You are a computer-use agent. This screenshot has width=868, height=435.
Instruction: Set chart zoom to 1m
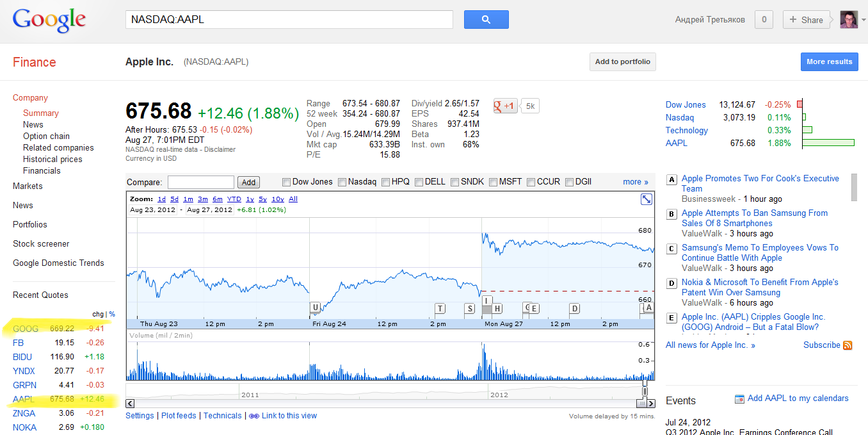[x=188, y=199]
